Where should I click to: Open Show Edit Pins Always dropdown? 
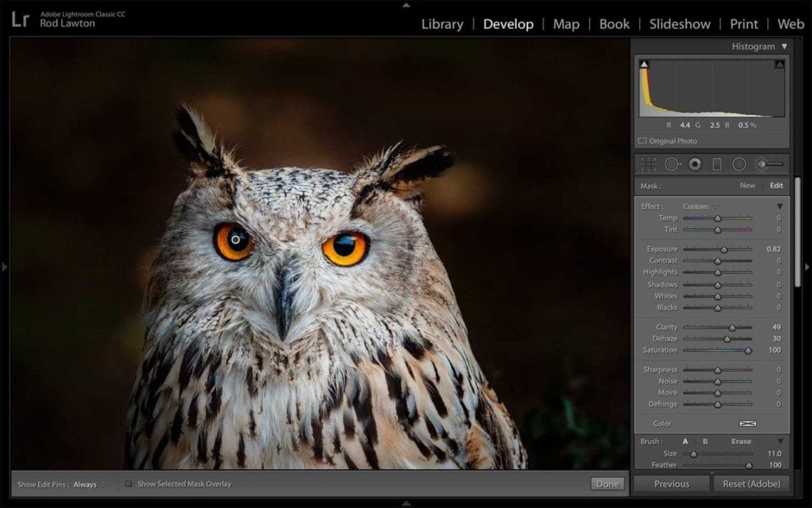pos(89,484)
